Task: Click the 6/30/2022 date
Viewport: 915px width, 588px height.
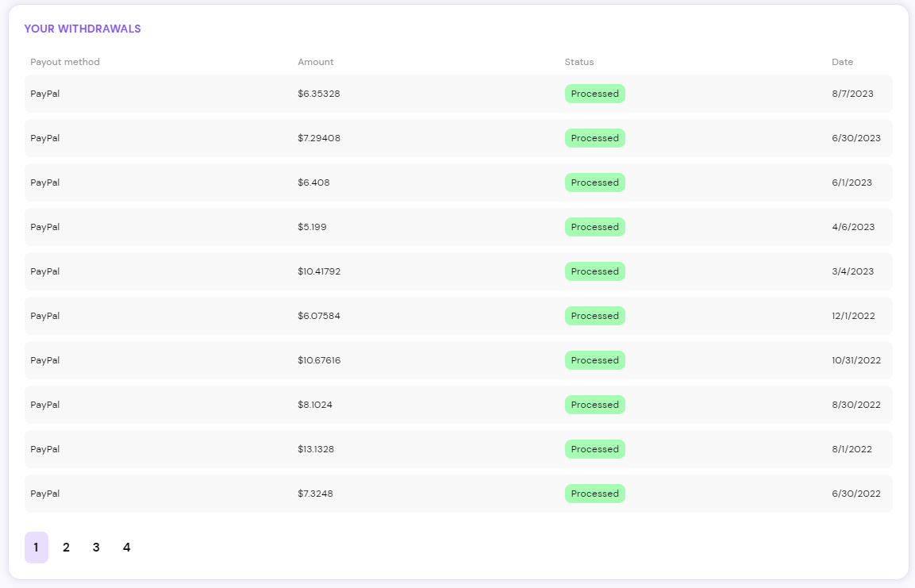Action: [x=856, y=494]
